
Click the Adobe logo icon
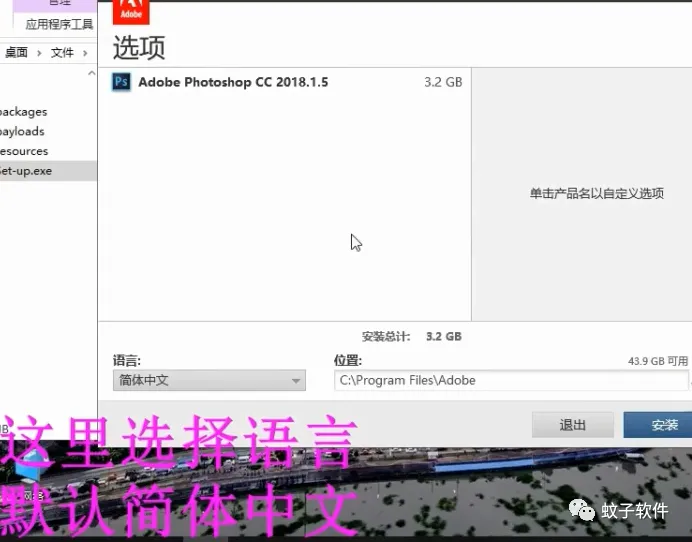click(131, 11)
